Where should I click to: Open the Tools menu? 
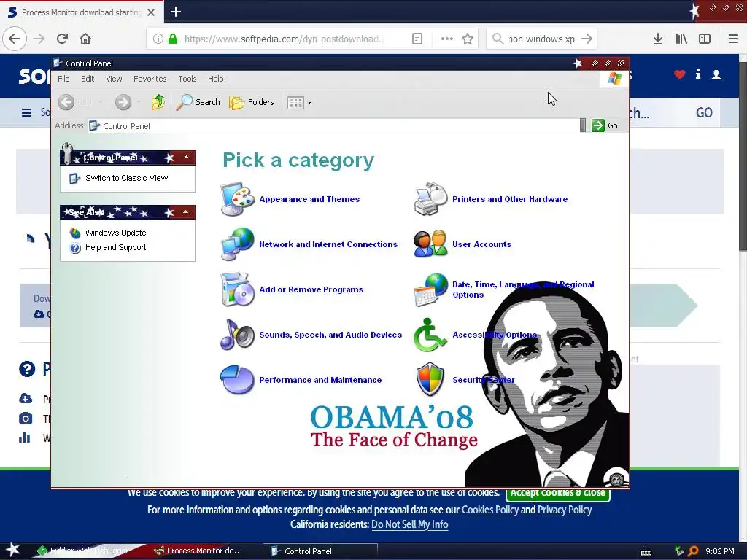click(187, 79)
